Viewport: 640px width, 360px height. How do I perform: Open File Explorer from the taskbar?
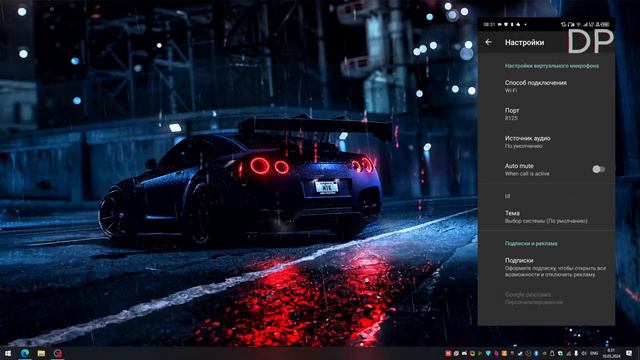(41, 353)
